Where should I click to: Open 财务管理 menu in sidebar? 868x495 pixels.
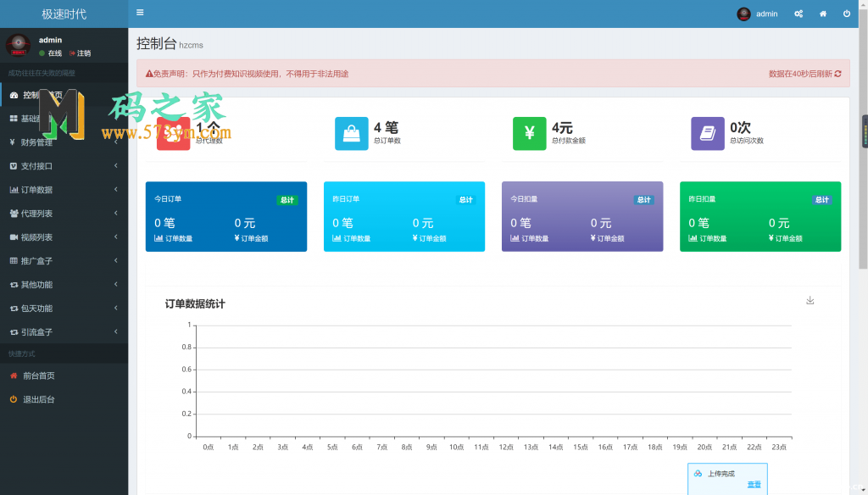click(x=64, y=142)
